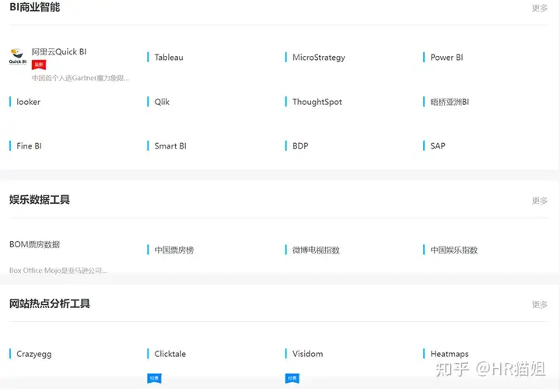The width and height of the screenshot is (560, 392).
Task: Click the Box Office Mojo description text
Action: (x=58, y=271)
